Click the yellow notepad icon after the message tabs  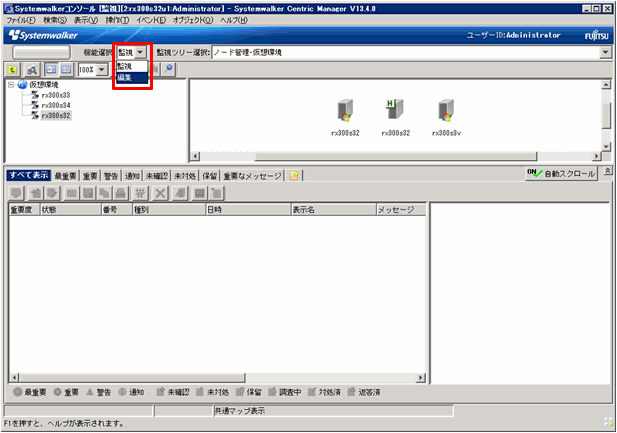tap(294, 176)
